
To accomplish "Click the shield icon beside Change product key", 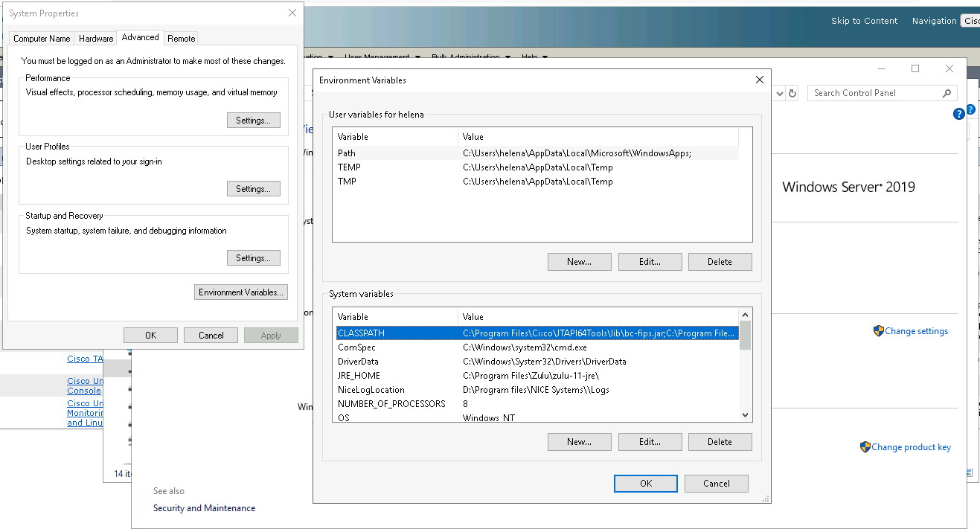I will pyautogui.click(x=865, y=447).
